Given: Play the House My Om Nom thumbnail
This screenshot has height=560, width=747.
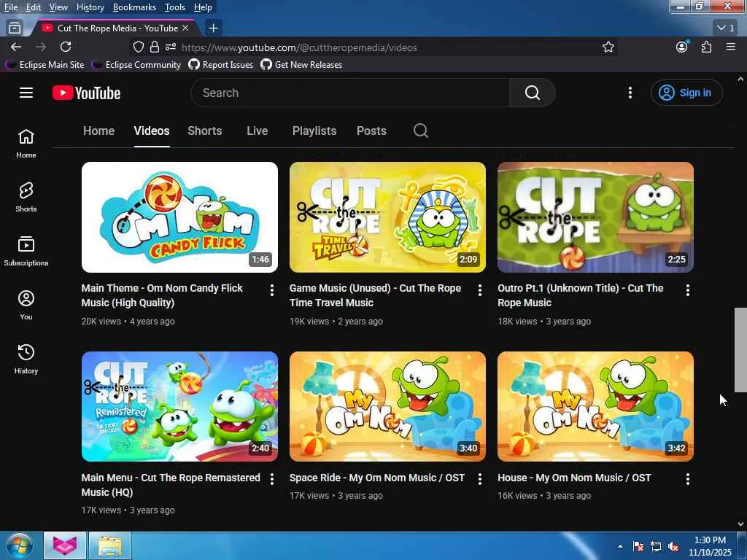Looking at the screenshot, I should click(595, 406).
